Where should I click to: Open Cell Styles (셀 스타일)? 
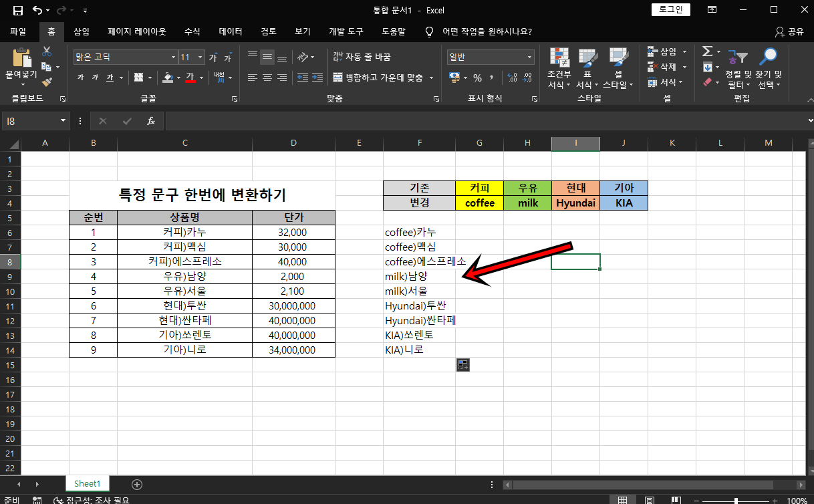618,68
